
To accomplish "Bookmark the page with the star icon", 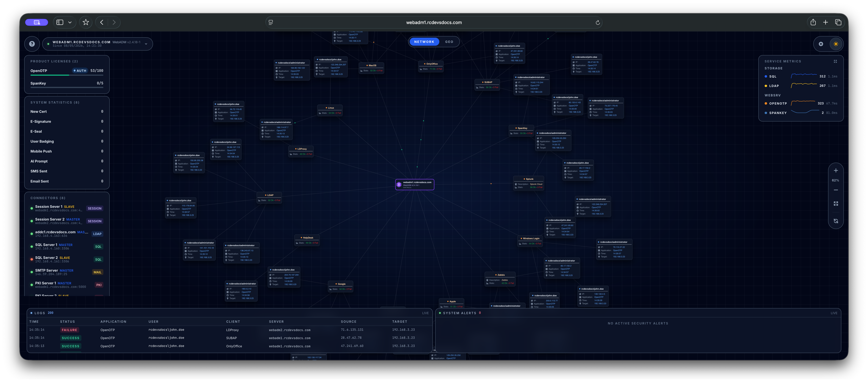I will (86, 22).
